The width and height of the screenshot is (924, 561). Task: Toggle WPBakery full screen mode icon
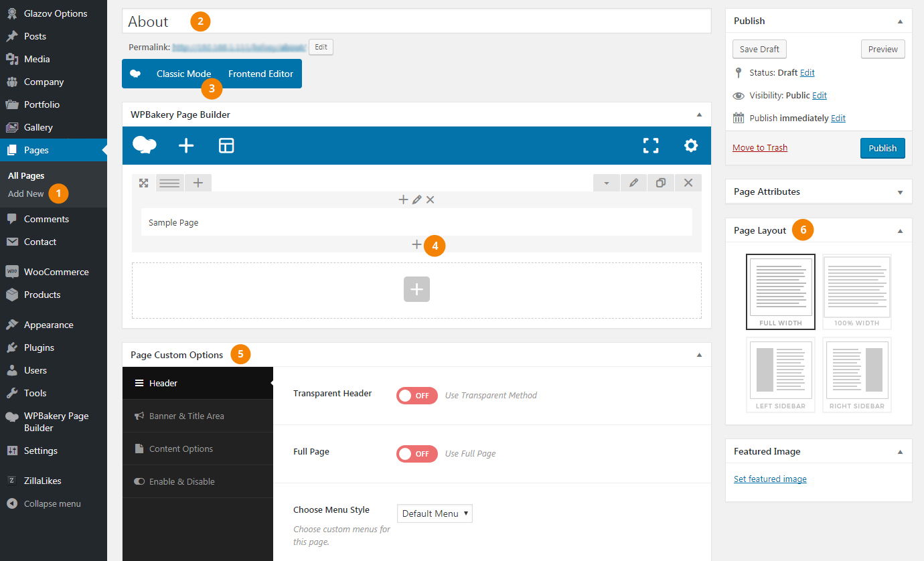[651, 145]
